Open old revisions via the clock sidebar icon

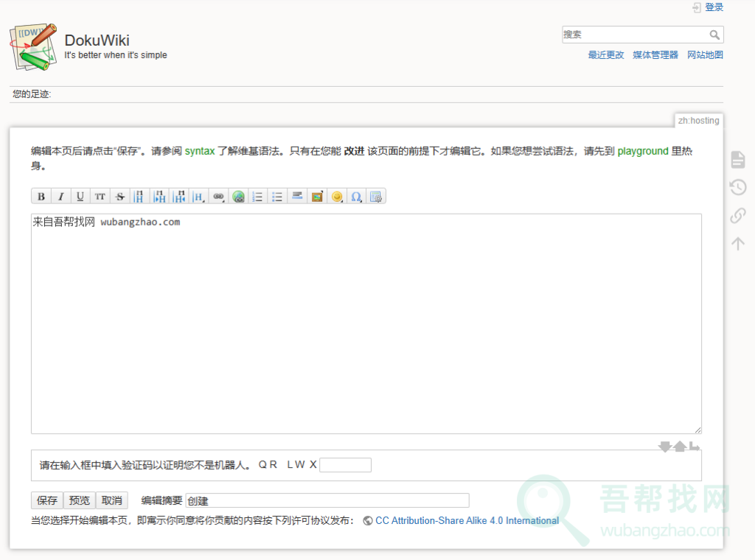[x=737, y=187]
